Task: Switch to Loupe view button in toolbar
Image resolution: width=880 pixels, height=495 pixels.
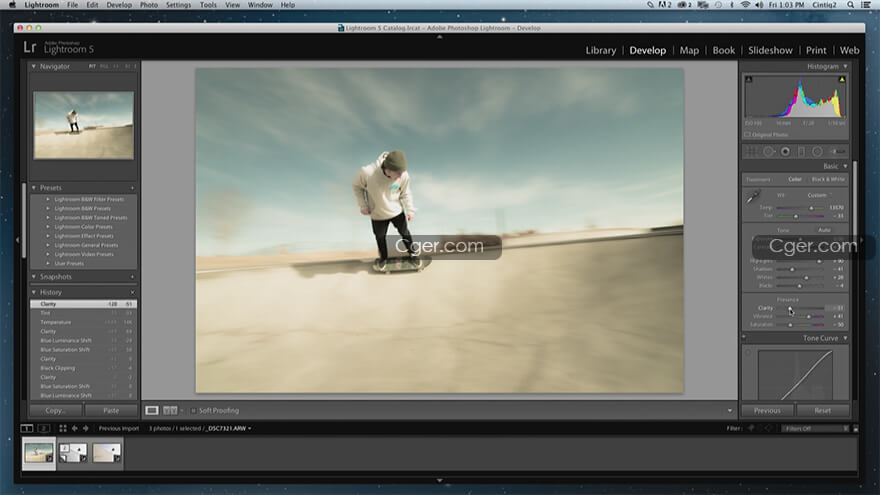Action: point(152,411)
